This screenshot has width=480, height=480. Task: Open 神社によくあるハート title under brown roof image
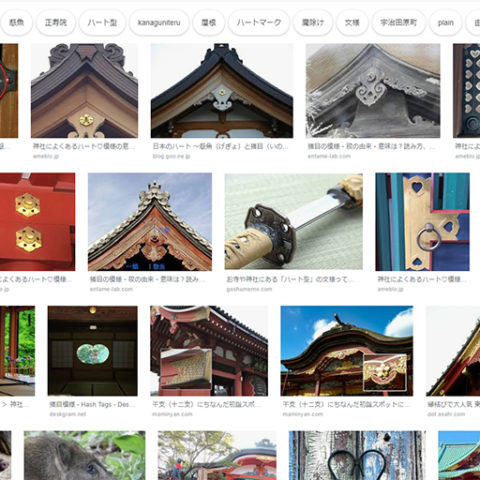tap(84, 146)
